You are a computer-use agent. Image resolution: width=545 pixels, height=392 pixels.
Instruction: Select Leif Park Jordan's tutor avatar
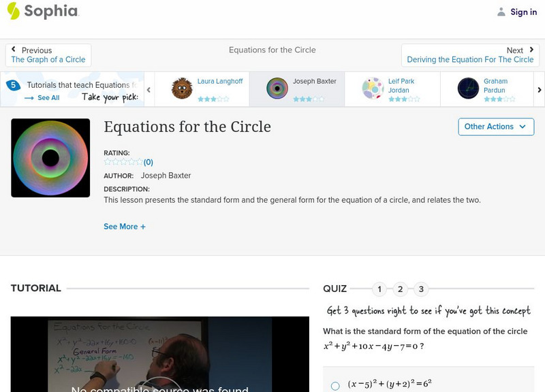(372, 88)
